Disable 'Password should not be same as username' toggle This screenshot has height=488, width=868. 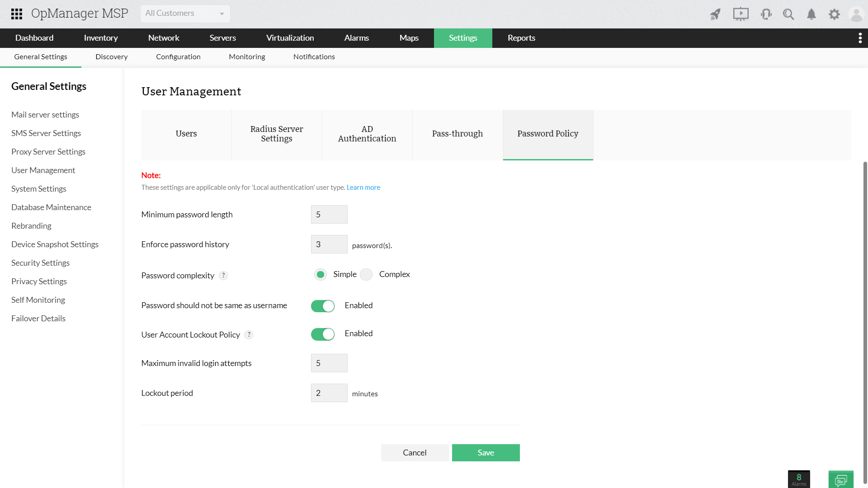323,306
